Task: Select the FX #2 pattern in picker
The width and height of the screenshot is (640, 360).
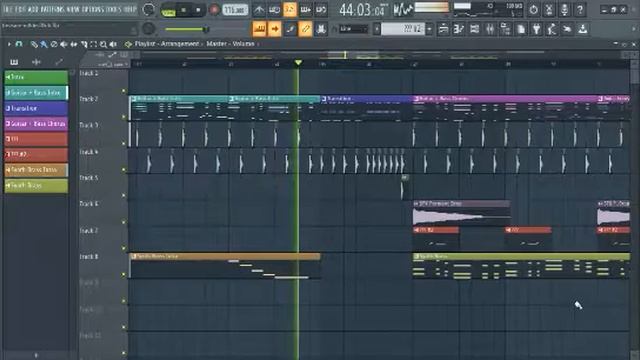Action: click(36, 154)
